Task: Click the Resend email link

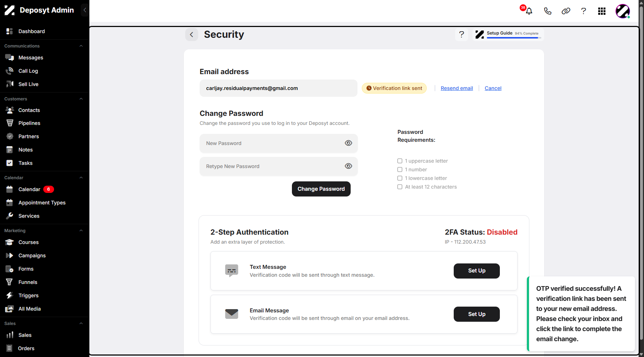Action: click(457, 88)
